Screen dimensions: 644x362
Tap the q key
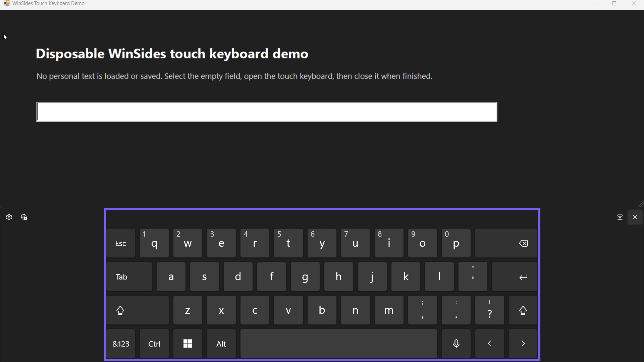pos(154,243)
